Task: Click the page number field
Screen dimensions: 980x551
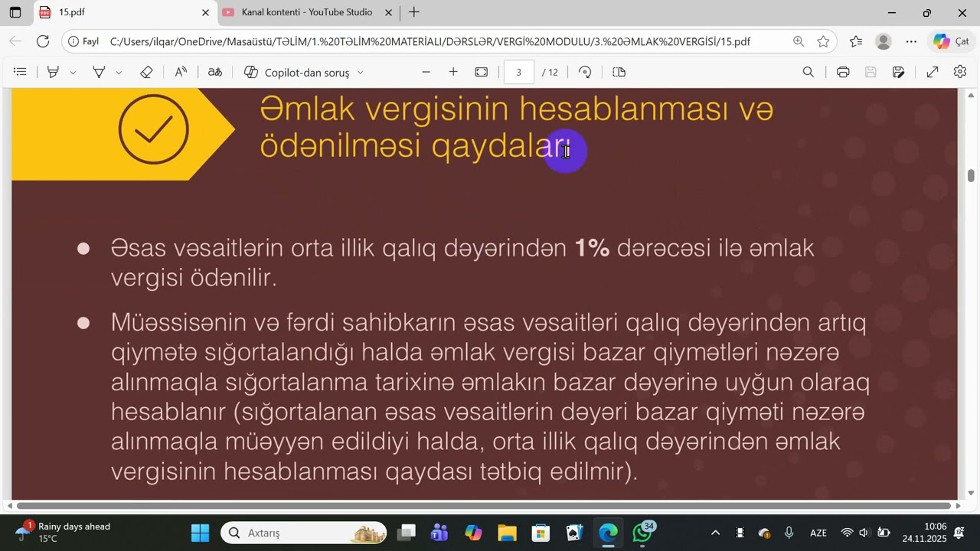Action: [519, 73]
